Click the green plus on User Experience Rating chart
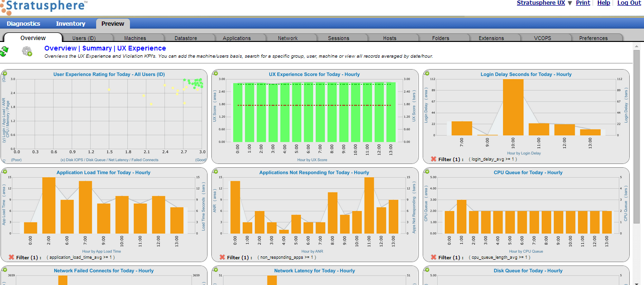Screen dimensions: 644x285 5,73
